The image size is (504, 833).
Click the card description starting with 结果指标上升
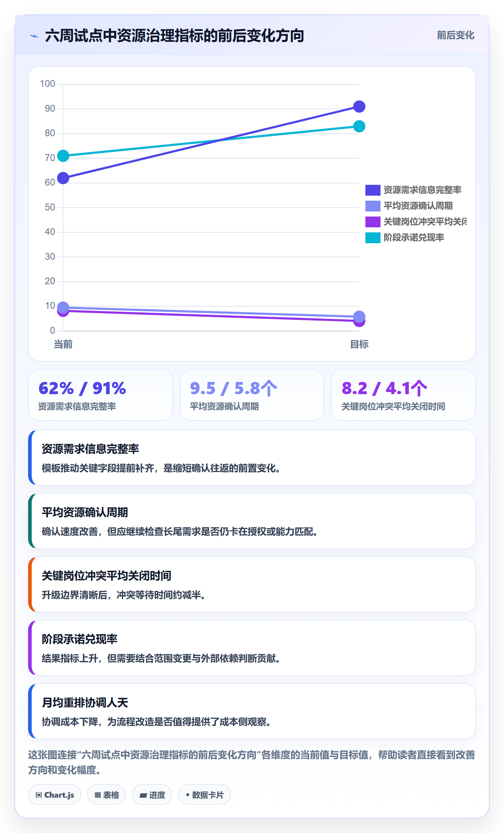coord(161,658)
